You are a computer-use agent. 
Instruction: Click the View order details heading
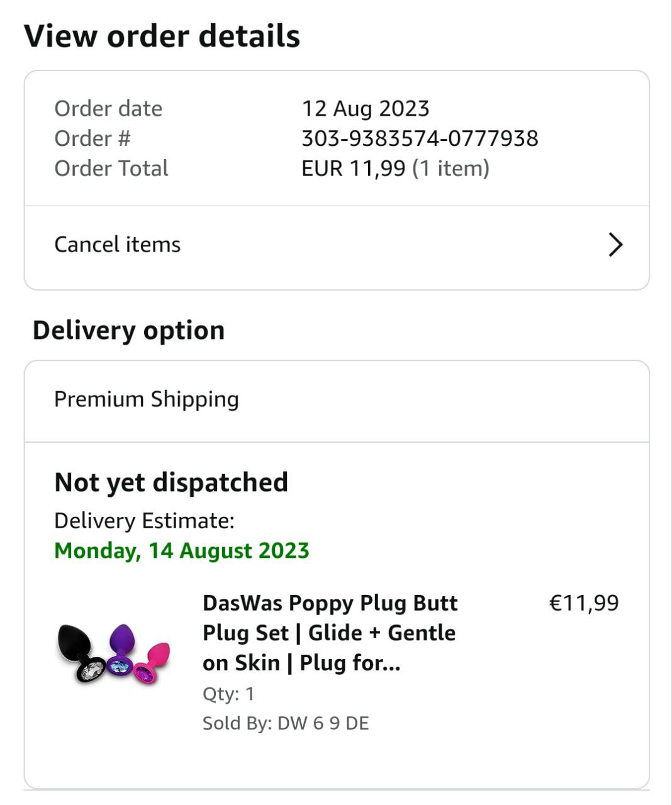point(162,36)
